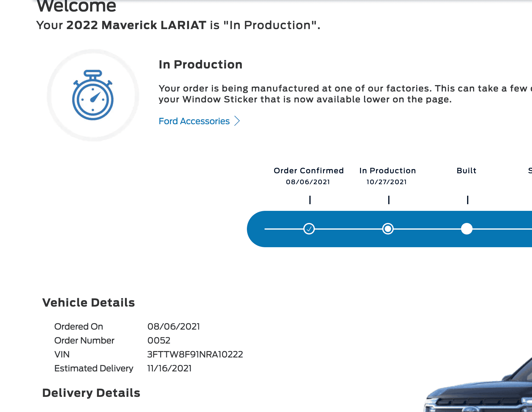This screenshot has width=532, height=412.
Task: Click the Vehicle Details heading
Action: [x=89, y=303]
